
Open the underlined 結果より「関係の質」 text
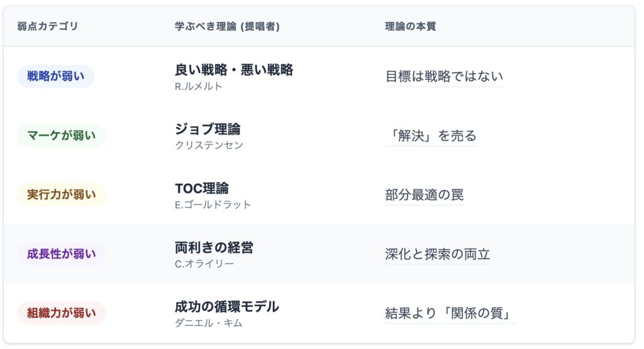pos(450,313)
